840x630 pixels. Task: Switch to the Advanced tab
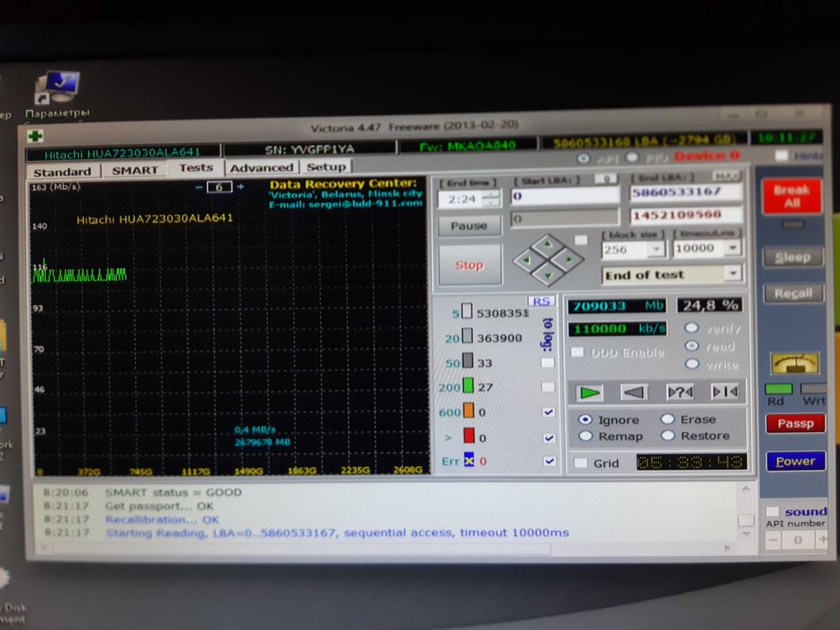[261, 167]
